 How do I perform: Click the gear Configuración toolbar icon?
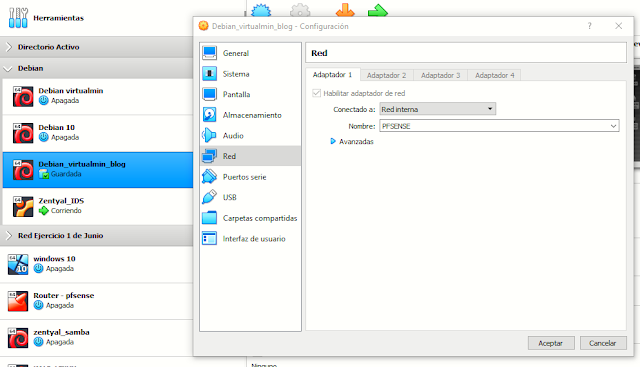[x=300, y=10]
